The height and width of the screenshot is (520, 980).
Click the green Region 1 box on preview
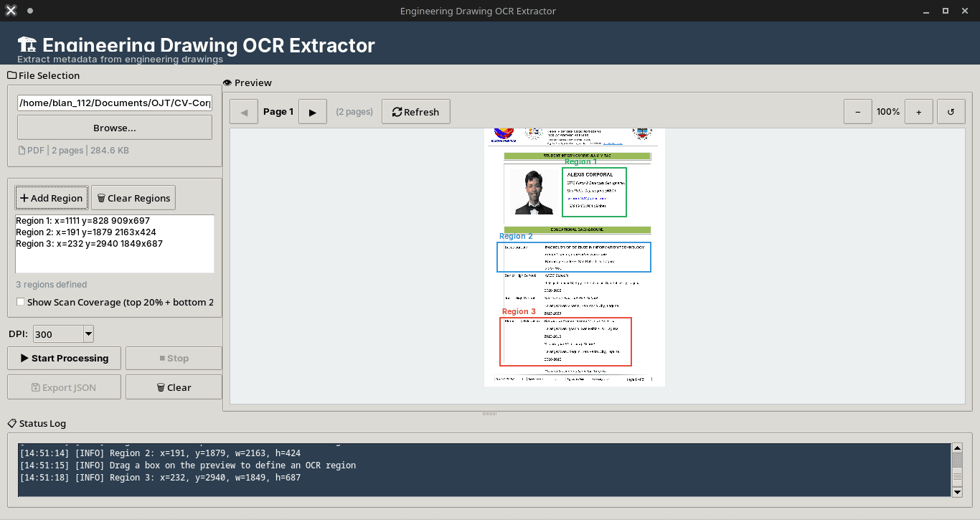594,192
